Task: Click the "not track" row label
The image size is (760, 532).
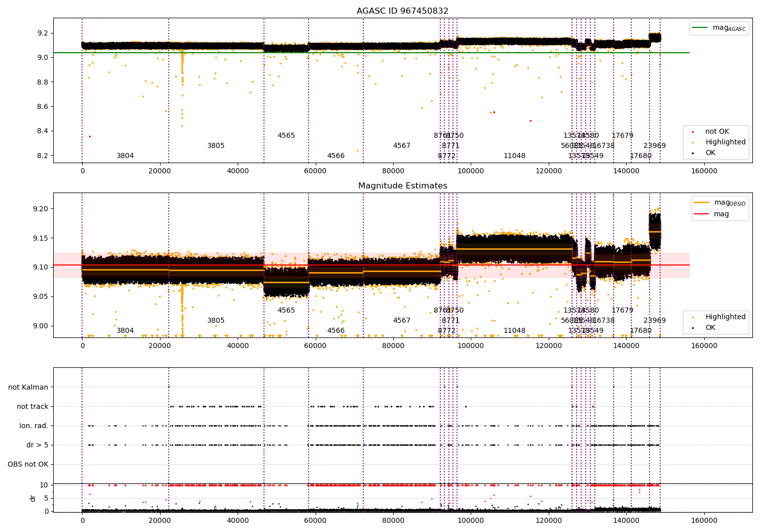Action: click(32, 406)
